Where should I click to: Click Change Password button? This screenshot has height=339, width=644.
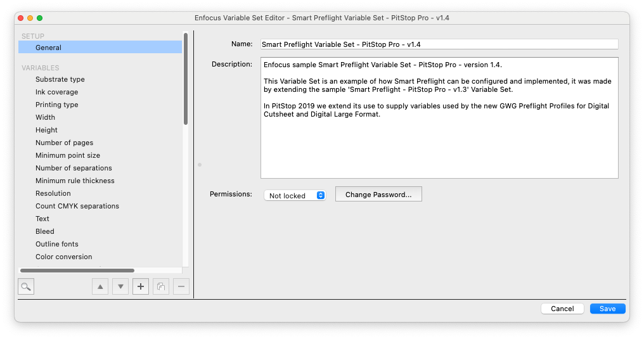tap(378, 195)
